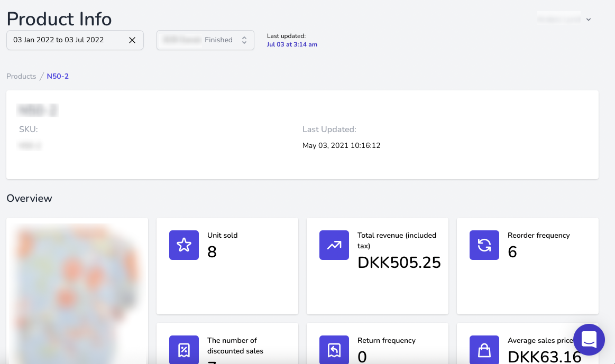Click the Total revenue (included tax) label
Viewport: 615px width, 364px height.
click(397, 240)
